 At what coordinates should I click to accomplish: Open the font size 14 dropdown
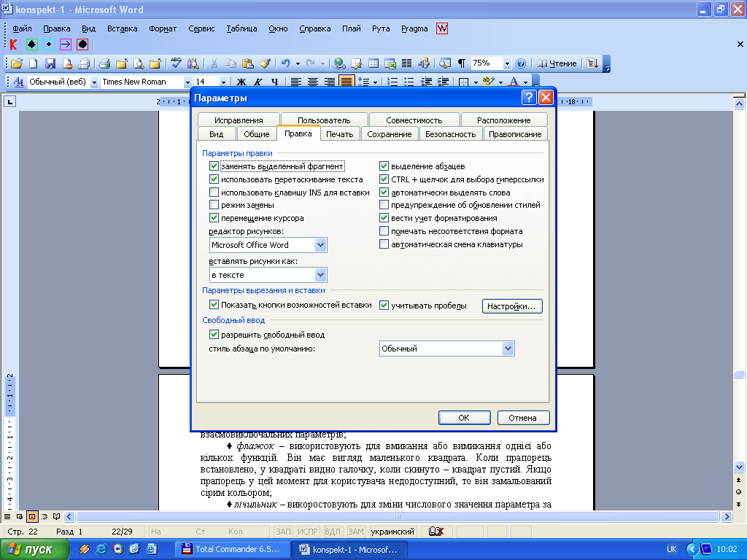[222, 82]
